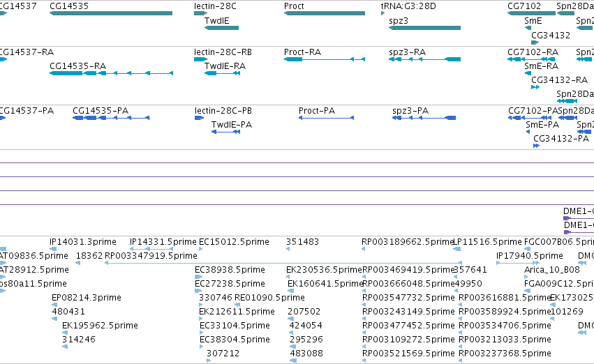
Task: Select RP003243149.5prime label
Action: coord(408,312)
